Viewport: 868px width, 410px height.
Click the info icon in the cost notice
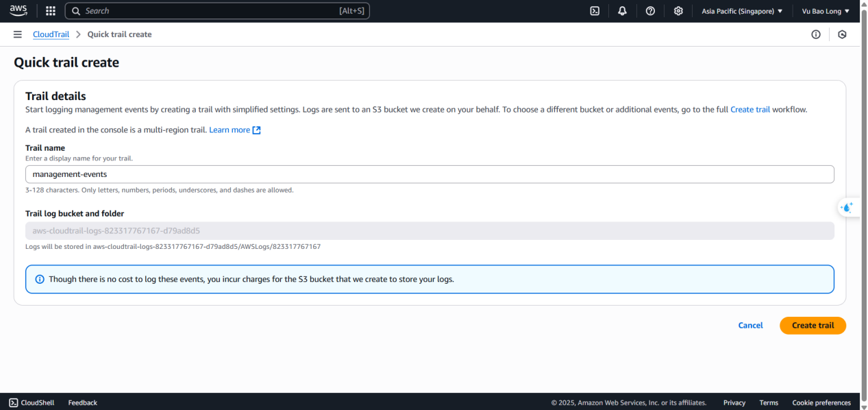pos(40,279)
